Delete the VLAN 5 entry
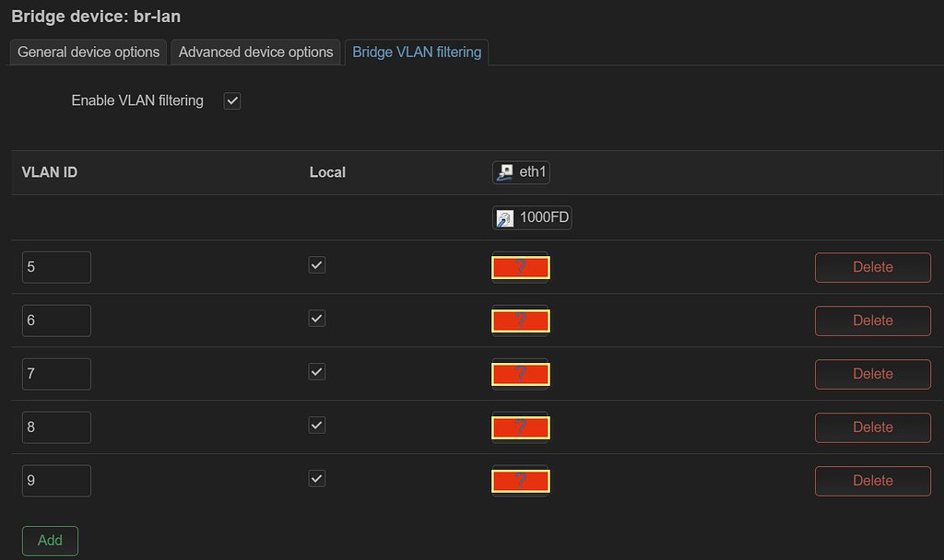944x560 pixels. coord(872,267)
